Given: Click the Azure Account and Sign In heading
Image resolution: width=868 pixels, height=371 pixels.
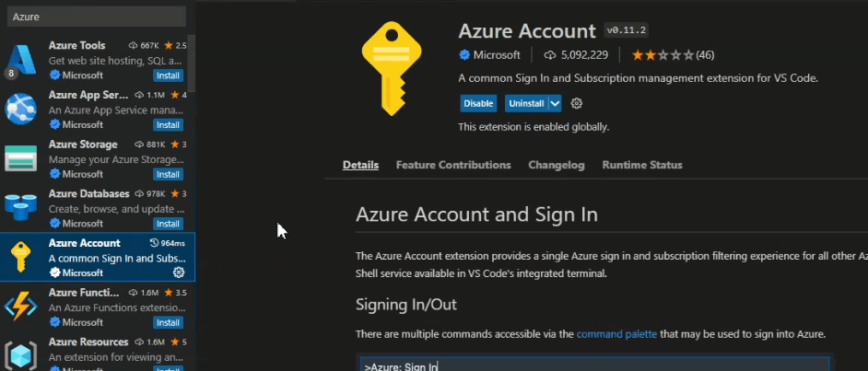Looking at the screenshot, I should (476, 214).
